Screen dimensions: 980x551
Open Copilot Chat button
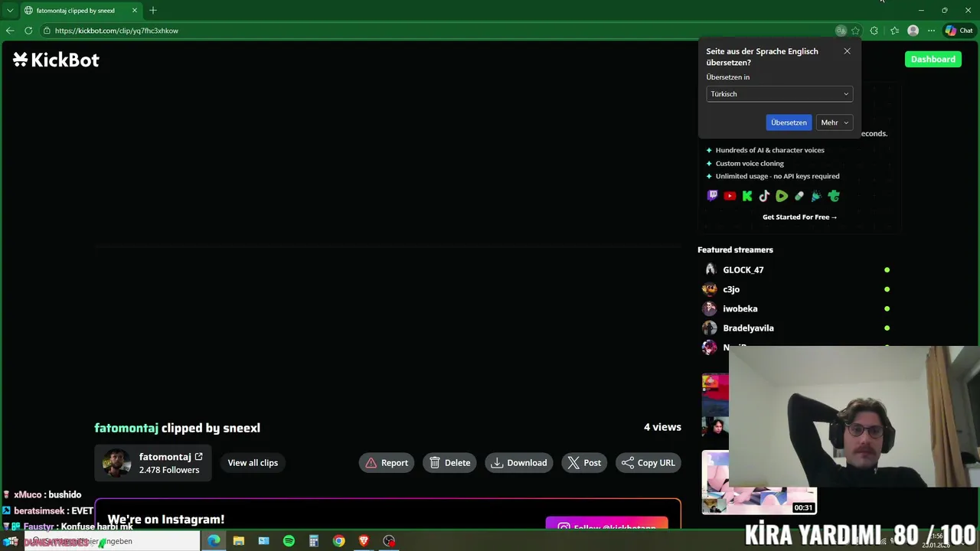click(959, 31)
